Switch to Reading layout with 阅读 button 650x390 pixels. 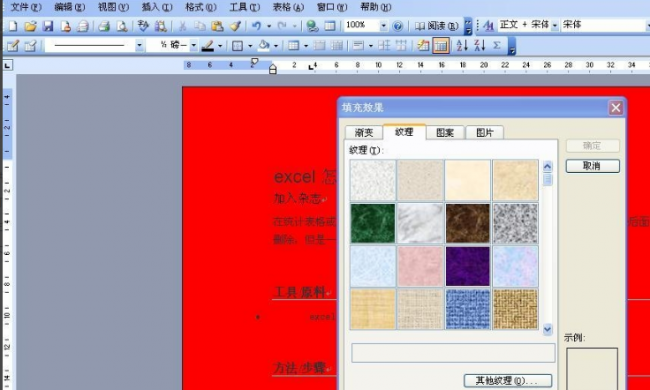[x=437, y=26]
